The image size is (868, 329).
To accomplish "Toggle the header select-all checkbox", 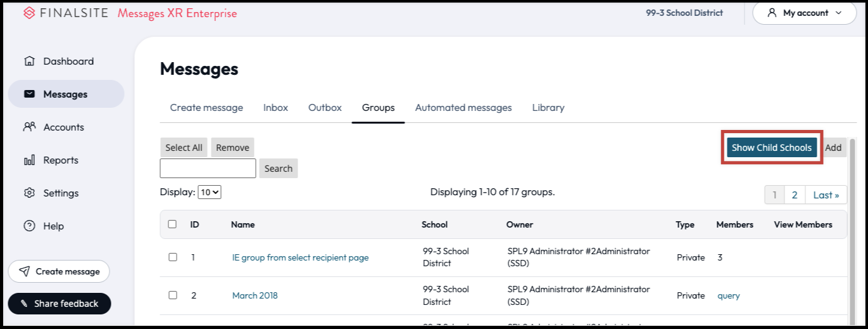I will [x=172, y=224].
